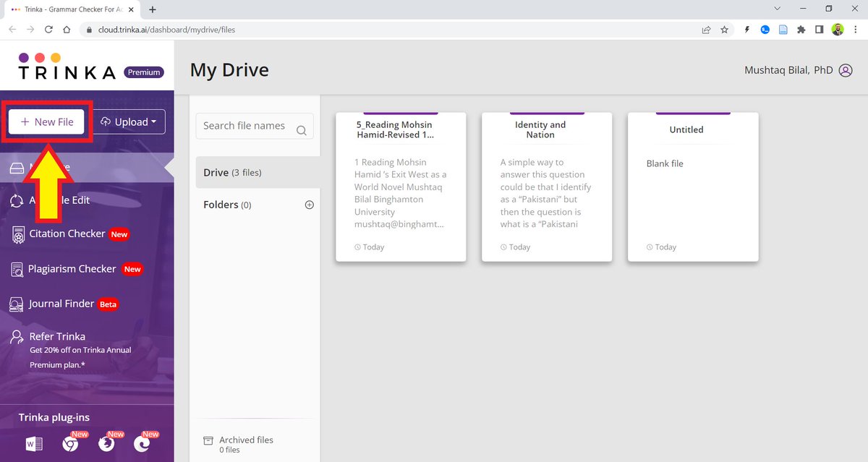Share this page icon
This screenshot has width=868, height=462.
click(706, 30)
